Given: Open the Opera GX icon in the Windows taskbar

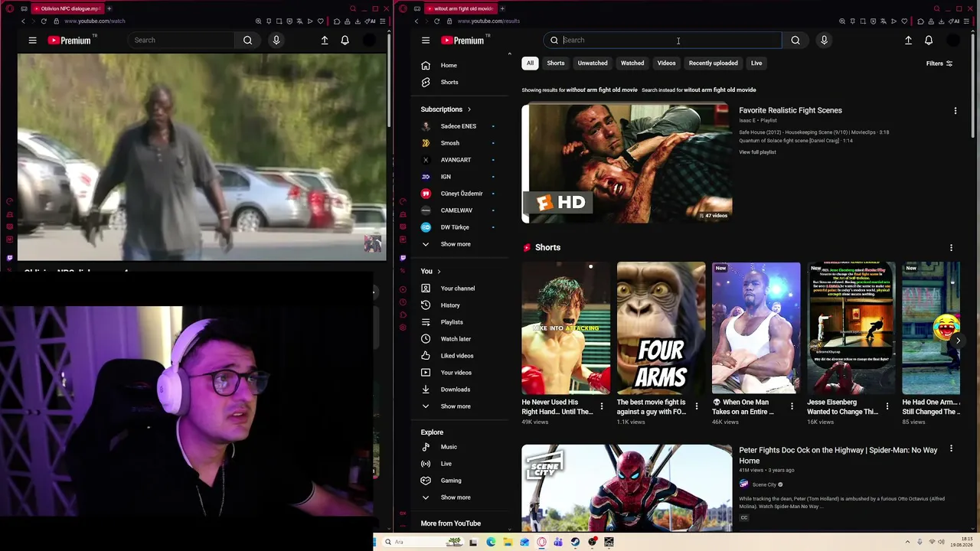Looking at the screenshot, I should coord(542,542).
